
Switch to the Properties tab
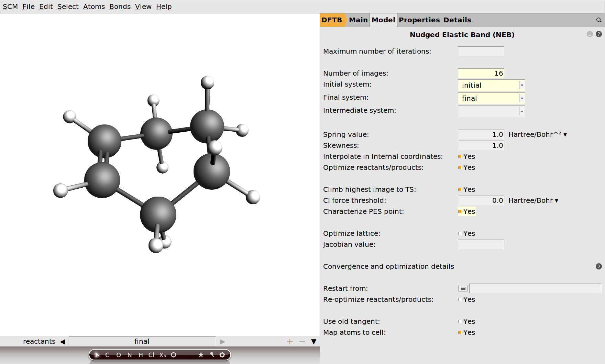[x=419, y=20]
